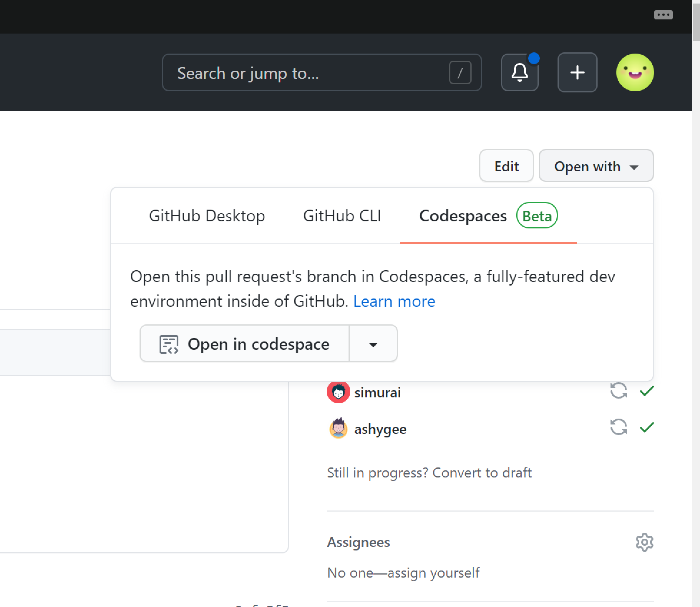700x607 pixels.
Task: Click ashygee's avatar
Action: click(x=338, y=429)
